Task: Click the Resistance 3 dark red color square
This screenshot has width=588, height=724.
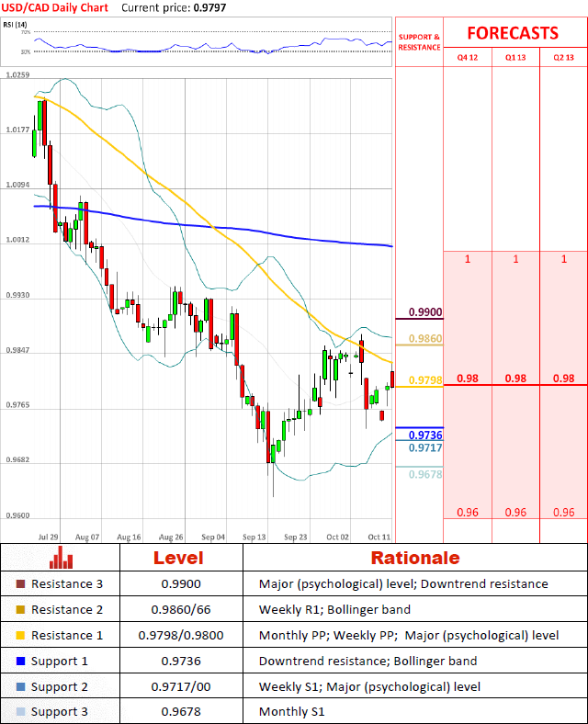Action: [x=22, y=584]
